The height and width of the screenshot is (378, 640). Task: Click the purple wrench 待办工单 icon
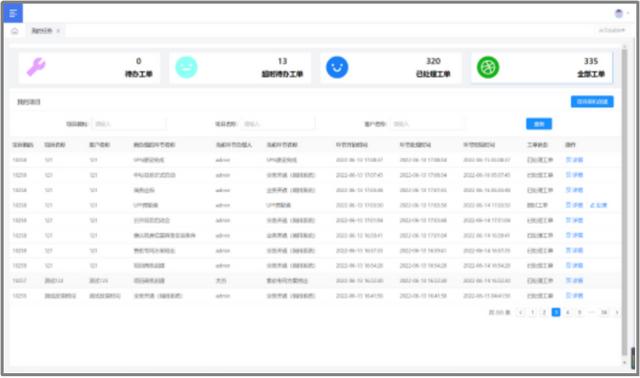pyautogui.click(x=36, y=67)
